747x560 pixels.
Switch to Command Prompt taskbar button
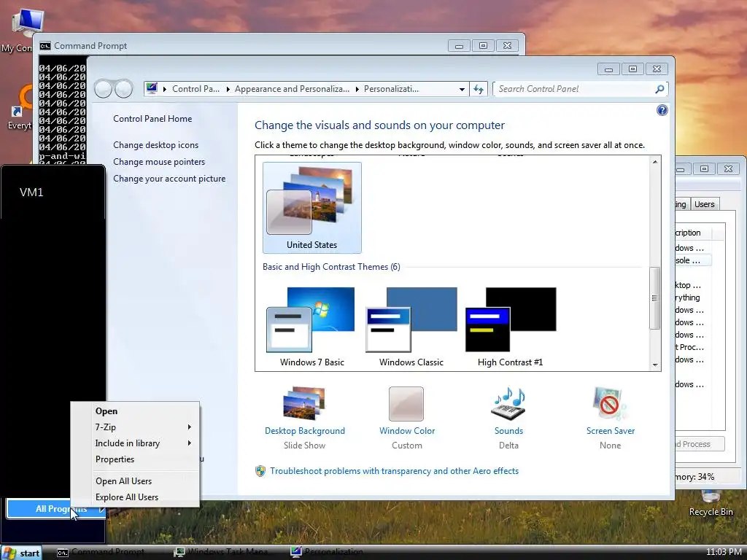101,553
